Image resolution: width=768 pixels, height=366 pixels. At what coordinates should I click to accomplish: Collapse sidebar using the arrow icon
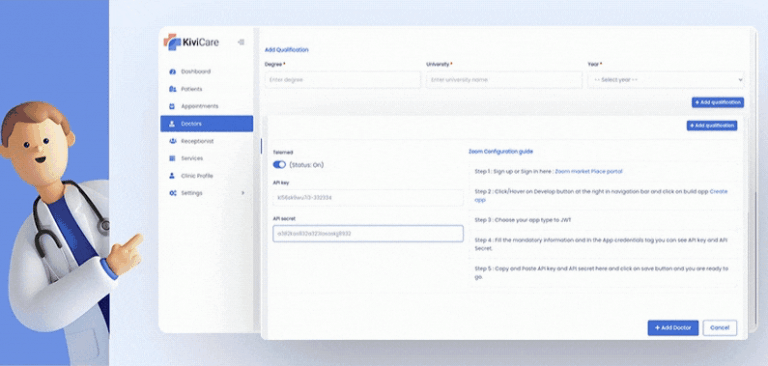tap(240, 42)
